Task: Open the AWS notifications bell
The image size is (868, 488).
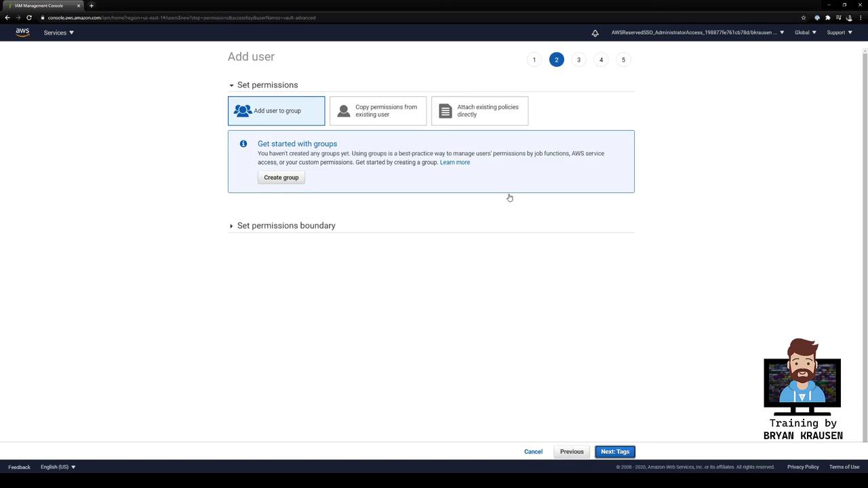Action: (x=595, y=33)
